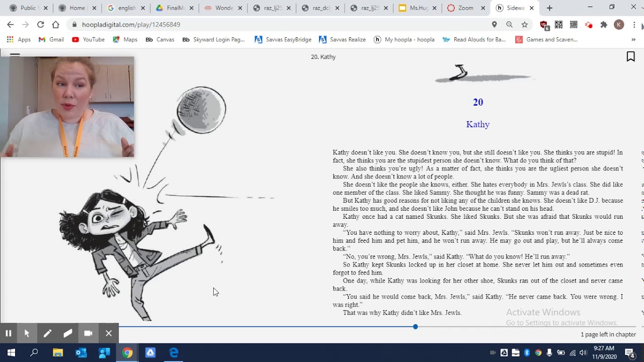Star this page as a Chrome bookmark

coord(524,24)
